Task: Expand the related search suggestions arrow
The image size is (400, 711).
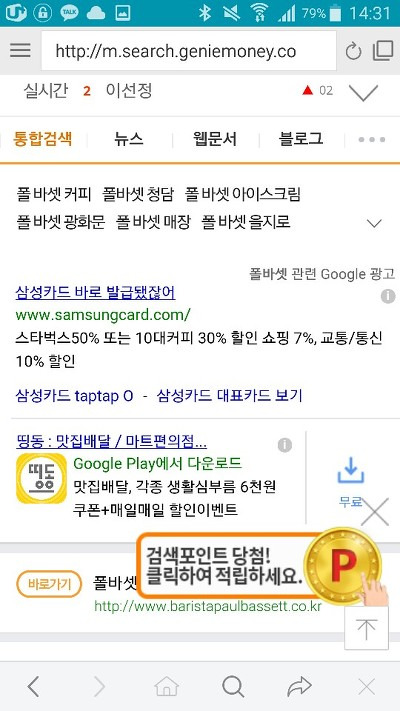Action: point(374,223)
